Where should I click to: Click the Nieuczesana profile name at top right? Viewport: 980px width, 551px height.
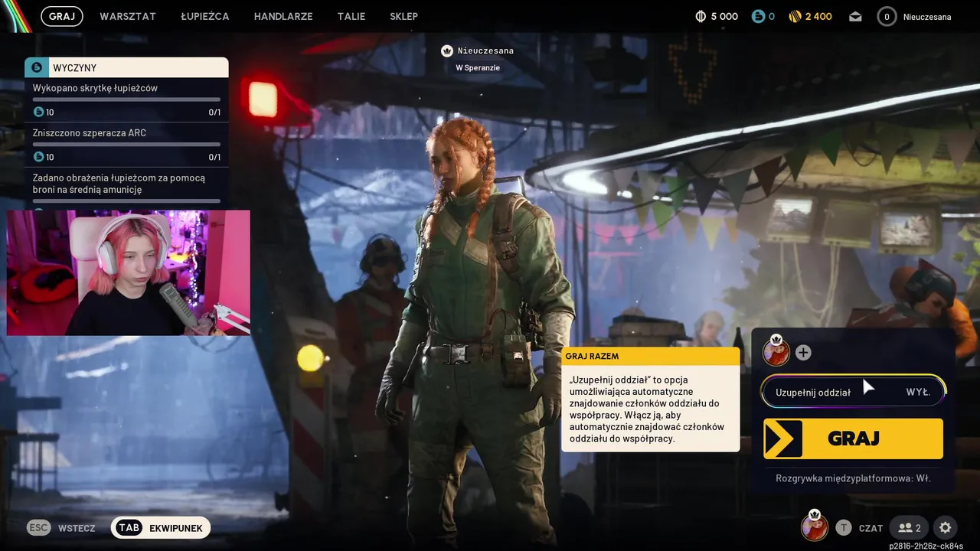[x=927, y=16]
